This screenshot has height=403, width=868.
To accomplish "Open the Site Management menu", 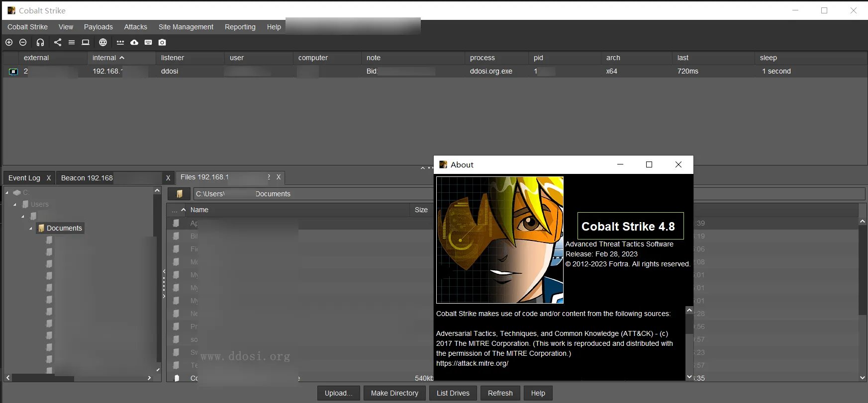I will point(186,27).
